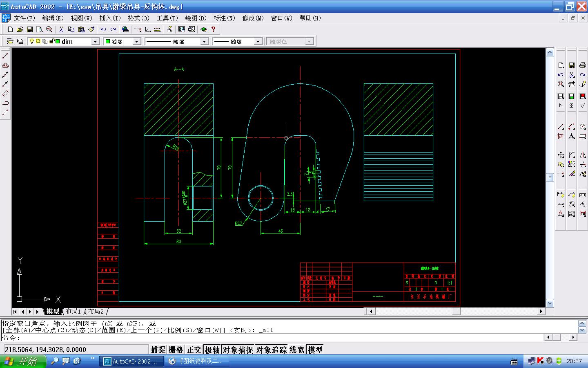This screenshot has width=588, height=368.
Task: Click the Cut scissors icon in the top toolbar
Action: pos(61,29)
